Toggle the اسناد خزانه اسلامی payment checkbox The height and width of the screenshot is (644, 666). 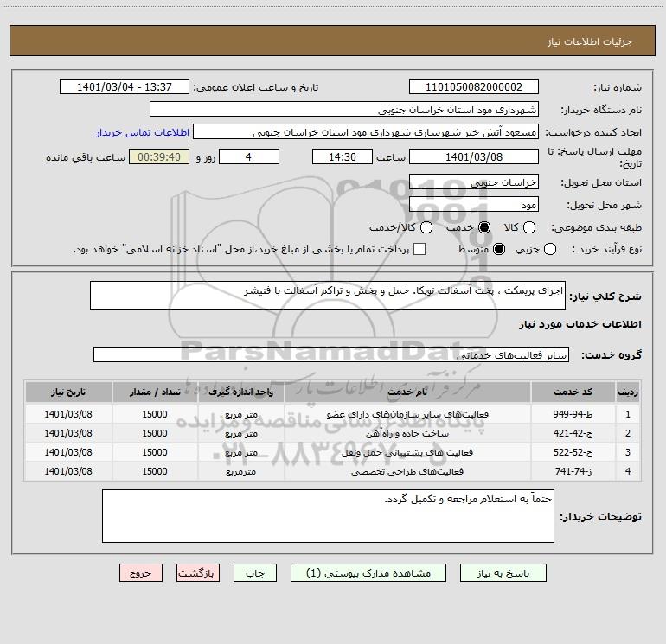pos(419,249)
